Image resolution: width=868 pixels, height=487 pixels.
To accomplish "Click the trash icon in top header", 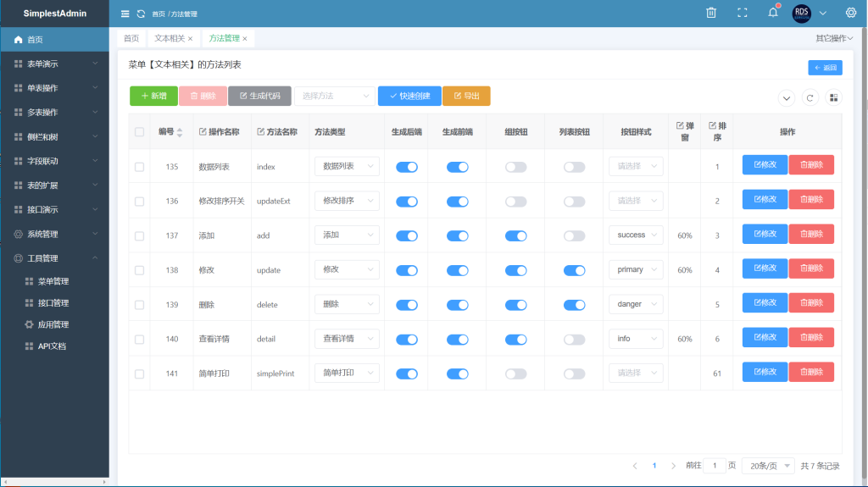I will pyautogui.click(x=711, y=13).
